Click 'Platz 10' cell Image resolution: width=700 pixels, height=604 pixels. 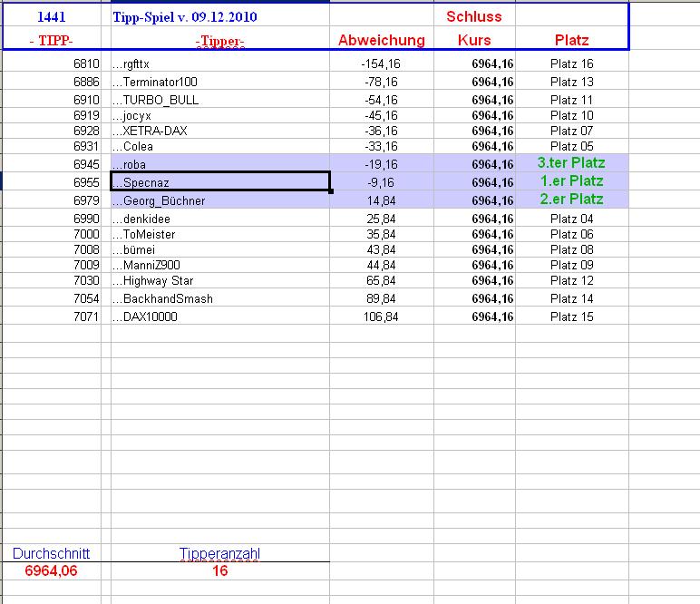(x=572, y=115)
